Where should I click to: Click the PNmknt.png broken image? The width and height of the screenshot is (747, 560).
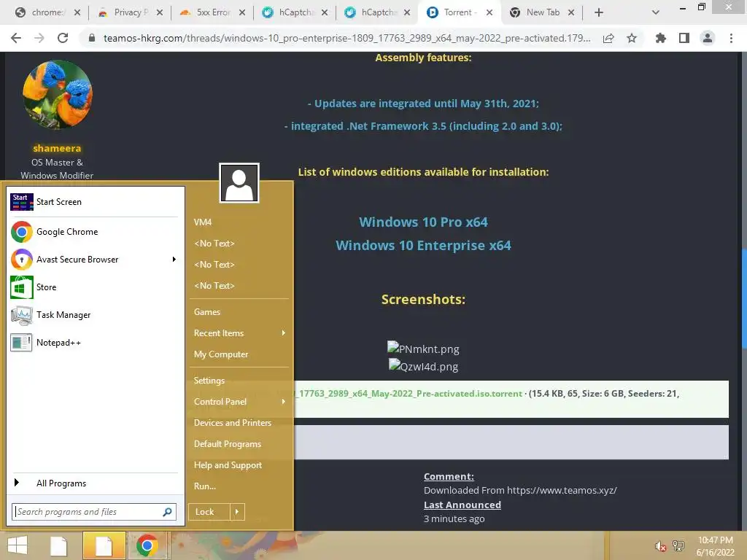tap(423, 349)
